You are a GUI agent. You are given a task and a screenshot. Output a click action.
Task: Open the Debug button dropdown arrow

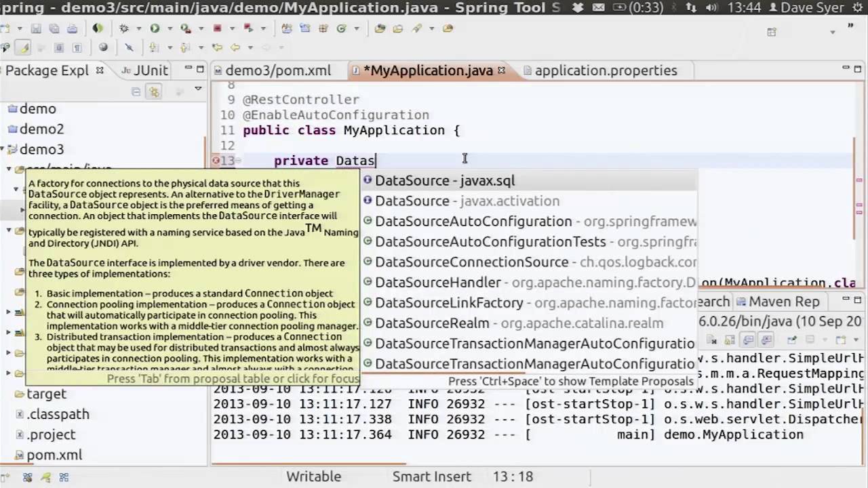139,29
